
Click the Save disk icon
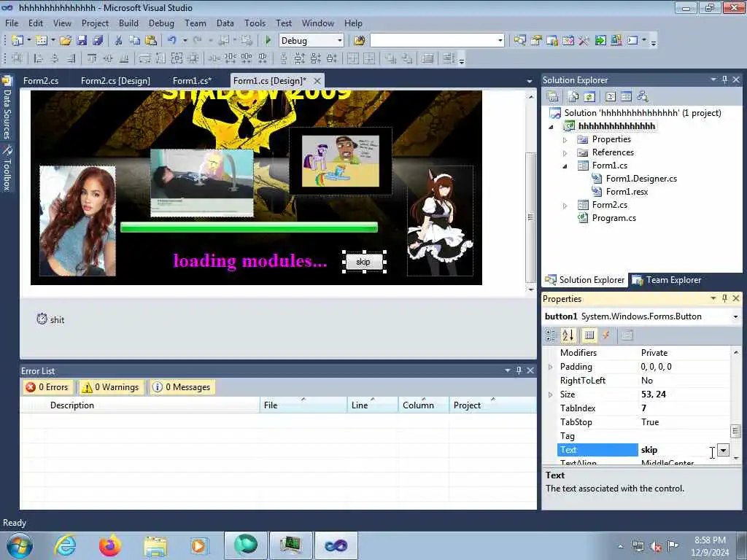pos(82,41)
